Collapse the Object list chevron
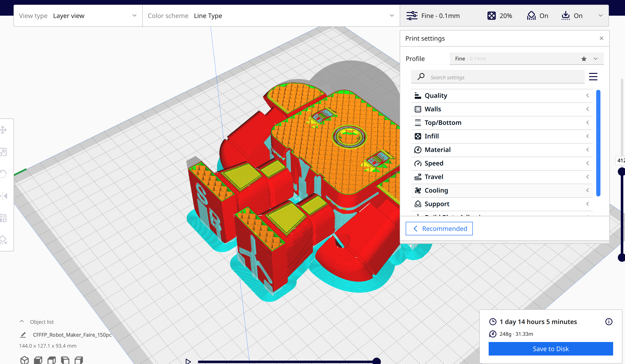Viewport: 625px width, 364px height. 22,321
